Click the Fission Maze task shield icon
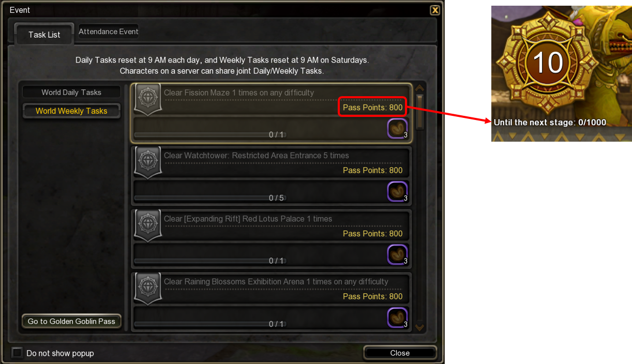Image resolution: width=632 pixels, height=364 pixels. point(147,99)
